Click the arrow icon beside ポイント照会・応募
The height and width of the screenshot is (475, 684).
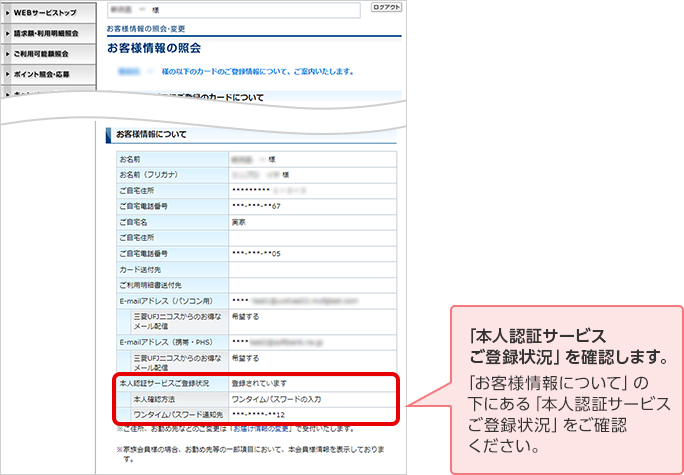pyautogui.click(x=8, y=74)
